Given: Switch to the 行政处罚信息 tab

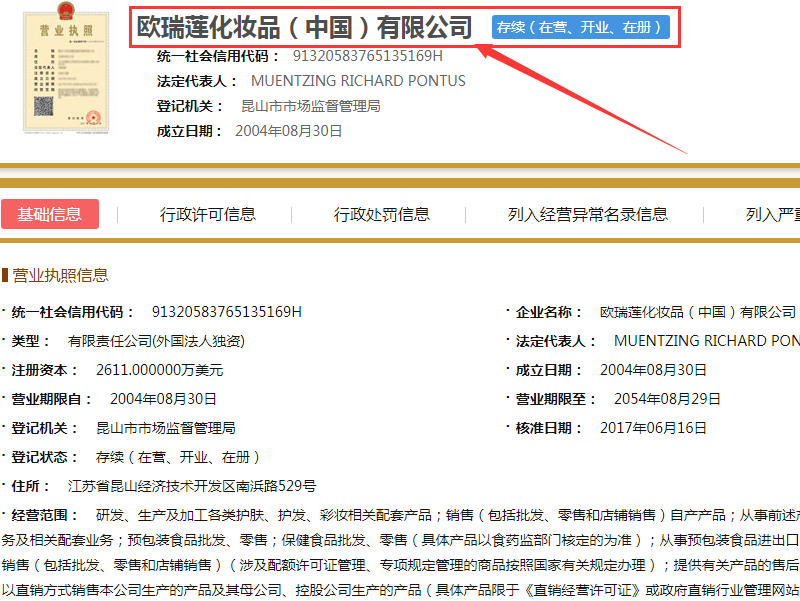Looking at the screenshot, I should click(x=380, y=214).
